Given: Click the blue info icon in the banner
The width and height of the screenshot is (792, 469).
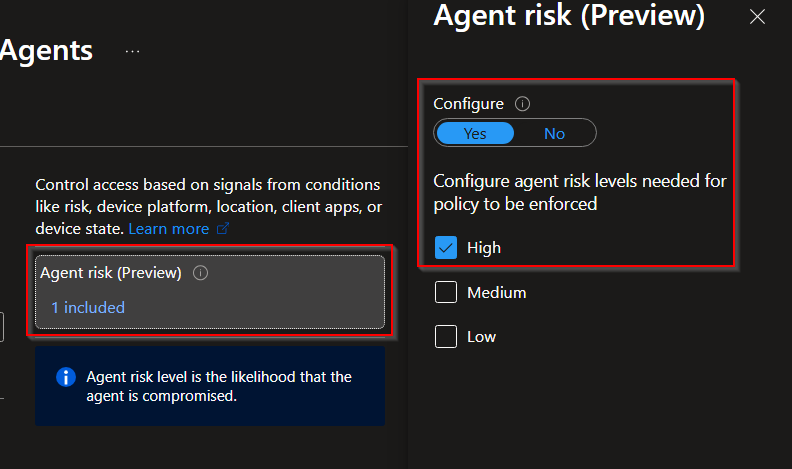Looking at the screenshot, I should [x=66, y=377].
